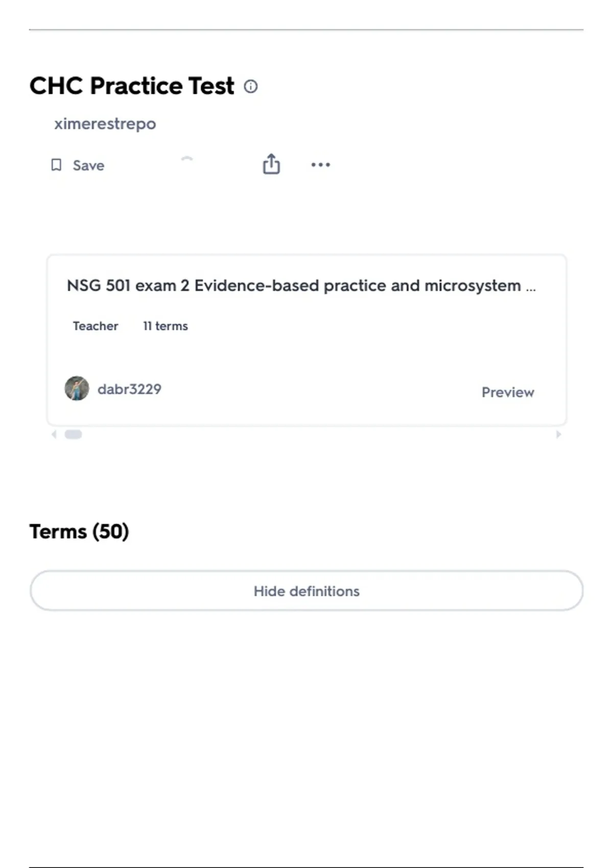Toggle Hide definitions for the terms
Image resolution: width=613 pixels, height=868 pixels.
click(x=306, y=591)
